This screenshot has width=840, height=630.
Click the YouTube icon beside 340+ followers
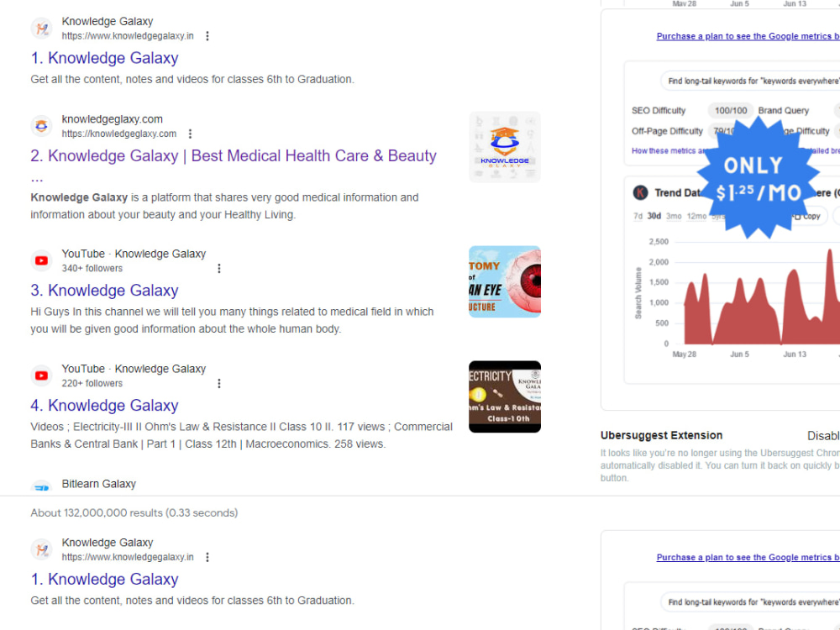pos(41,261)
